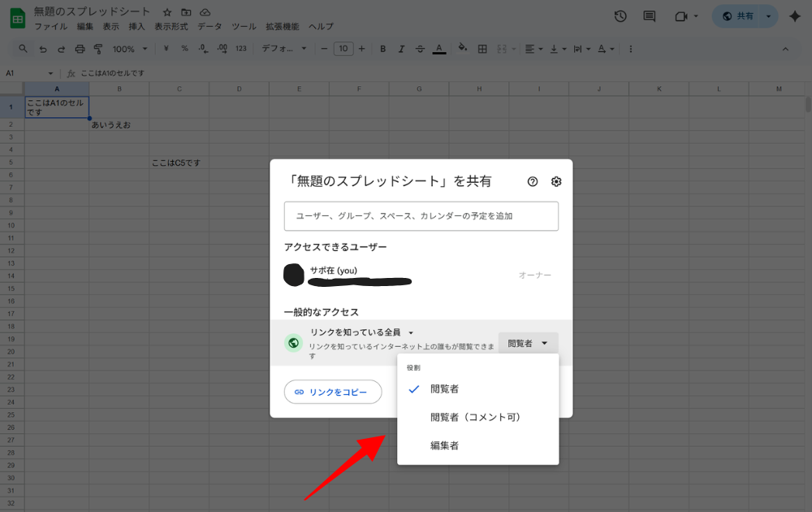Viewport: 812px width, 512px height.
Task: Star the spreadsheet title
Action: (x=167, y=13)
